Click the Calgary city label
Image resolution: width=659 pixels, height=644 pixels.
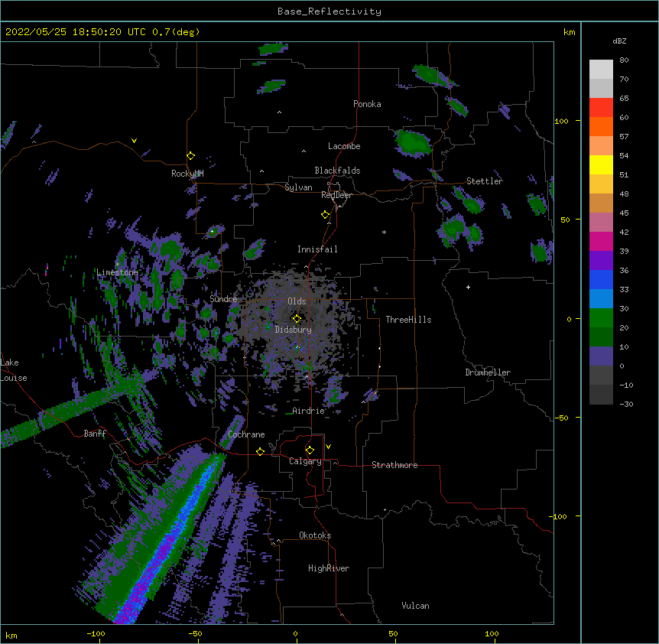click(x=306, y=461)
